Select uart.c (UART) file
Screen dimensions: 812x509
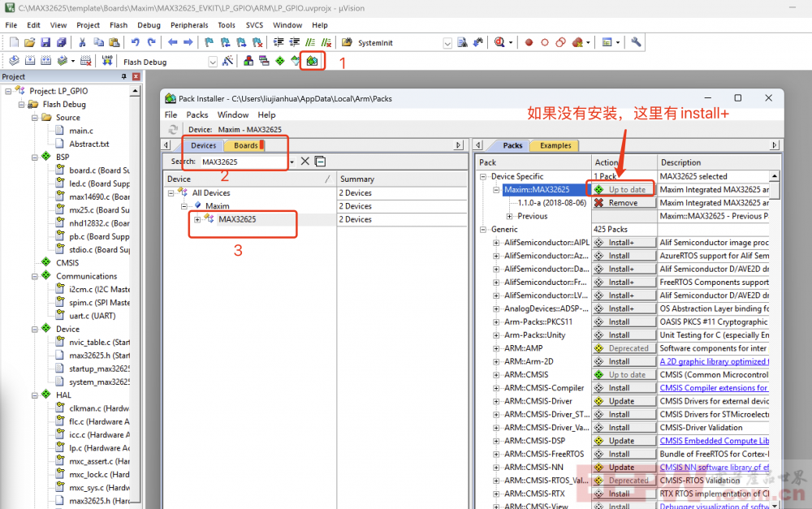(93, 316)
